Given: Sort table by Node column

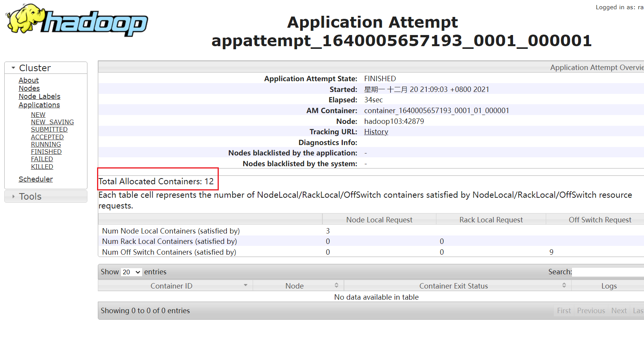Looking at the screenshot, I should [298, 286].
